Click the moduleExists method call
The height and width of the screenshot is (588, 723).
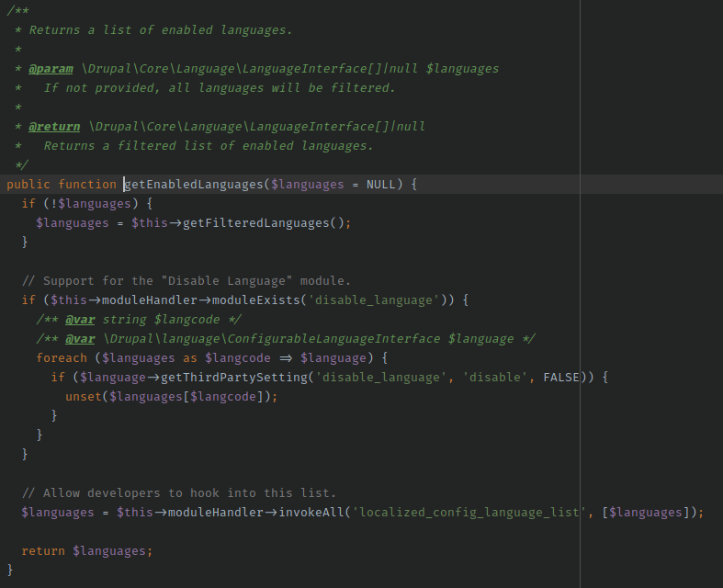click(x=255, y=300)
